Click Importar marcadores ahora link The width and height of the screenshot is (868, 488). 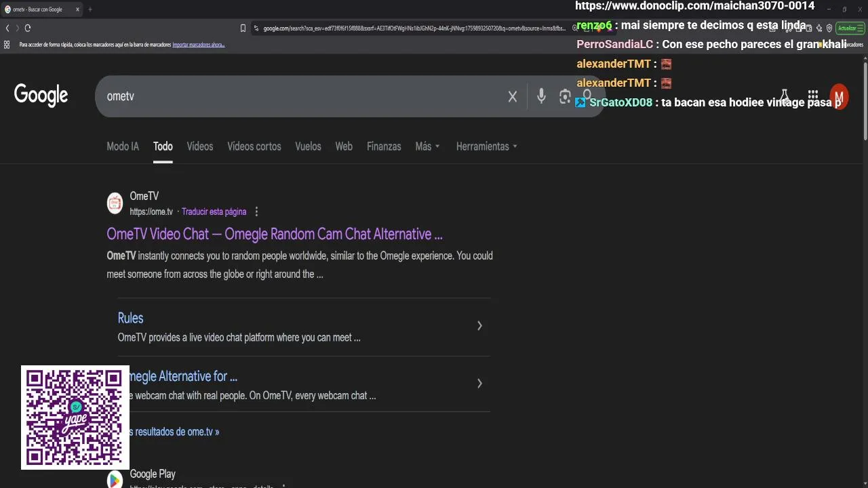tap(199, 45)
